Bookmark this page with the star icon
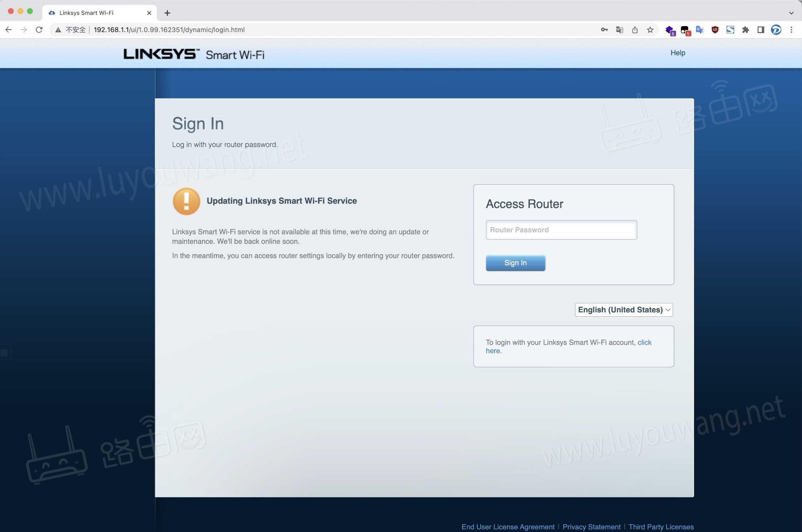Image resolution: width=802 pixels, height=532 pixels. 650,30
